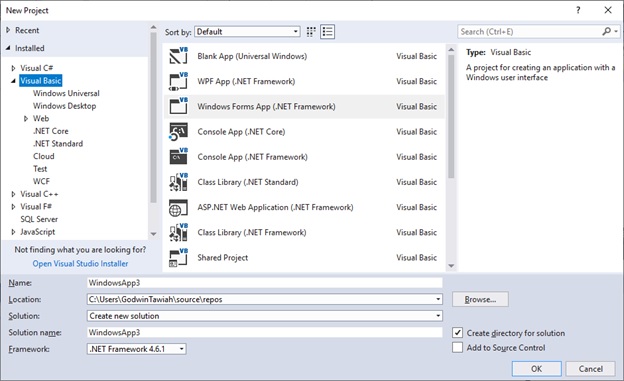Click the tree scroll up arrow
The height and width of the screenshot is (381, 624).
pyautogui.click(x=153, y=27)
